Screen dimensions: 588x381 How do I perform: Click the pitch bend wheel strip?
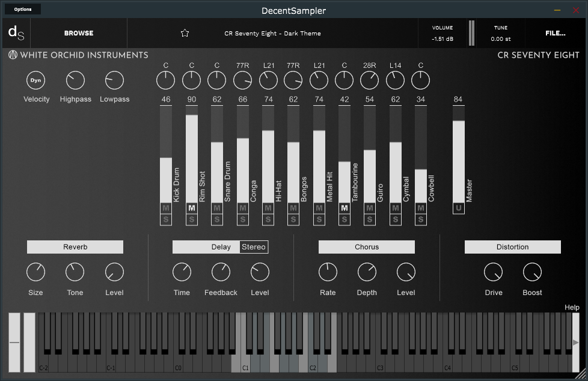(14, 343)
